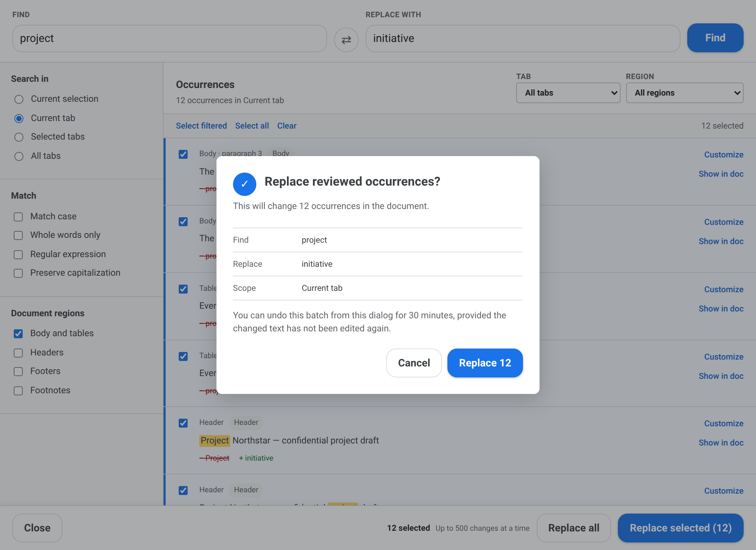Click Show in doc for Project Northstar header
Viewport: 756px width, 550px height.
[721, 443]
